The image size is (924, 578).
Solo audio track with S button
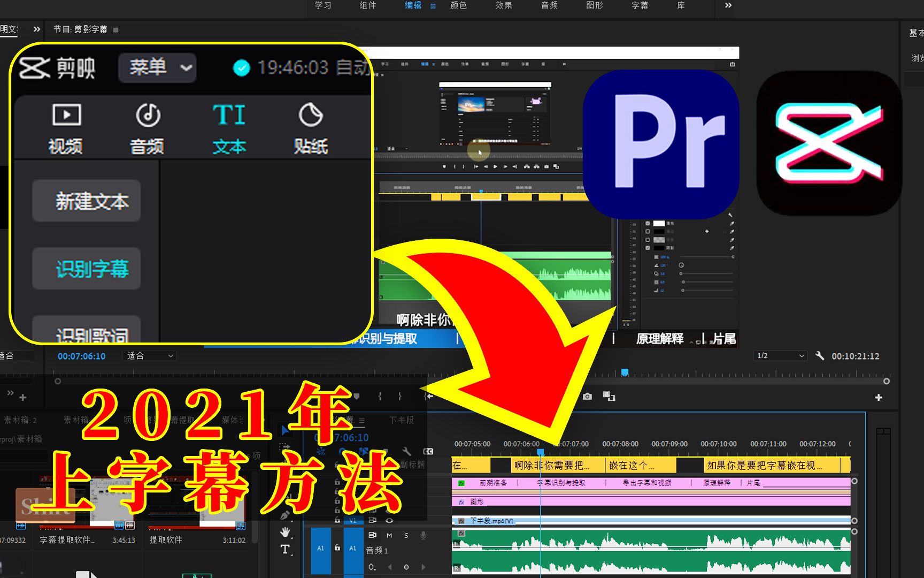[406, 535]
